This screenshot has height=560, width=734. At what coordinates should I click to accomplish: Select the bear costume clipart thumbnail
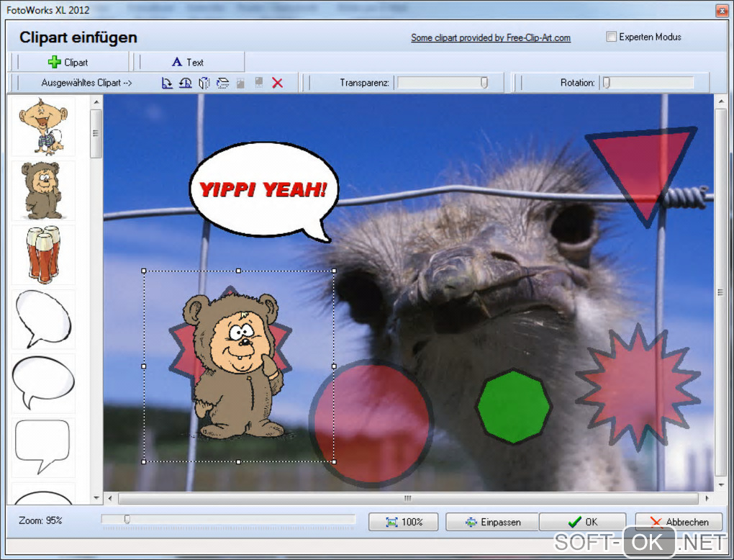(x=43, y=191)
